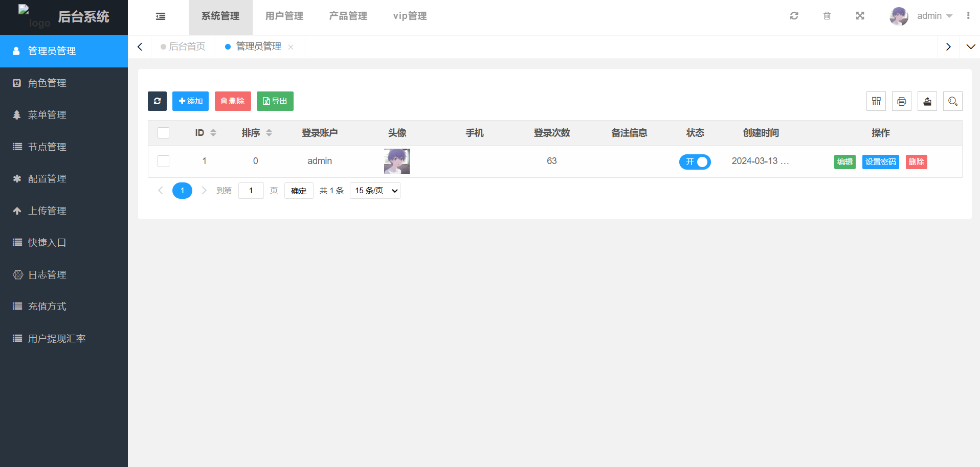Click 设置密码 for the admin row

pos(880,161)
